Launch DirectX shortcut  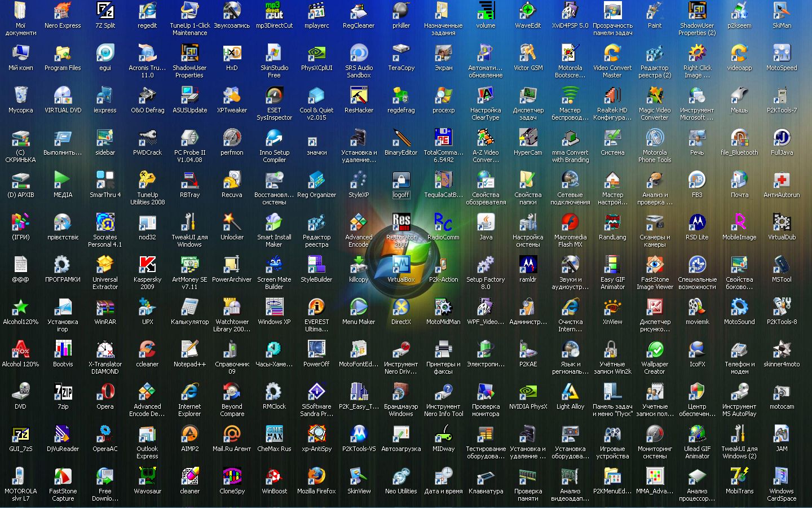point(401,306)
